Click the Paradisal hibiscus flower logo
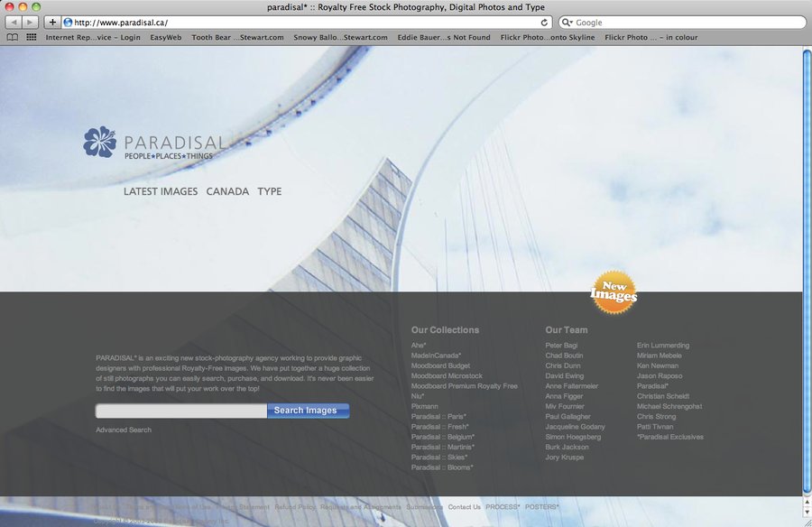 point(100,142)
